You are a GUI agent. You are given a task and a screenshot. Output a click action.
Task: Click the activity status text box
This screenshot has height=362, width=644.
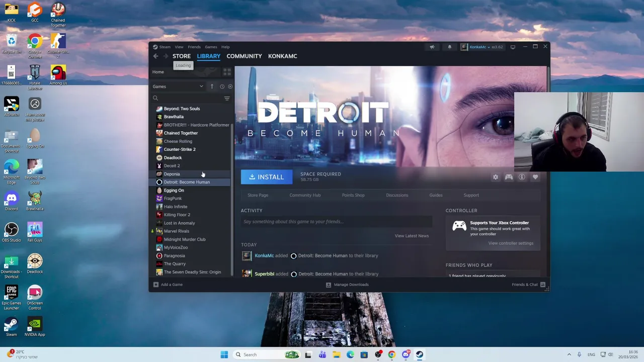[x=336, y=222]
